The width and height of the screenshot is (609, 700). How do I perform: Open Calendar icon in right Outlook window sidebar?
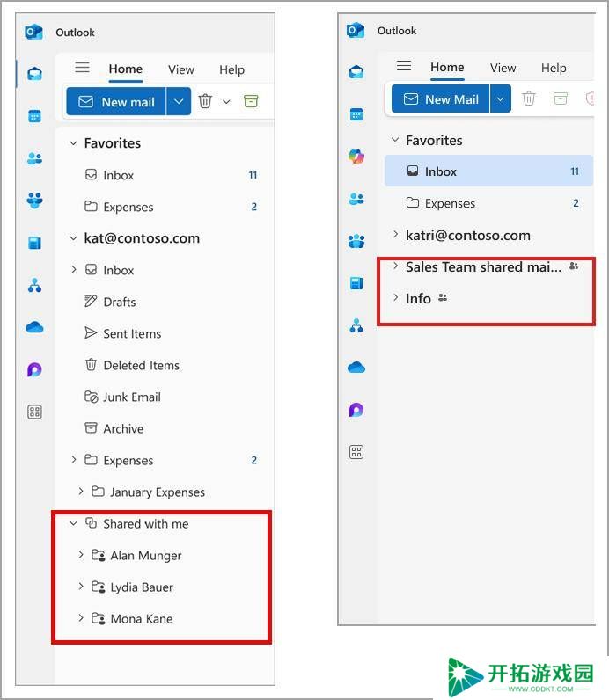[x=356, y=114]
